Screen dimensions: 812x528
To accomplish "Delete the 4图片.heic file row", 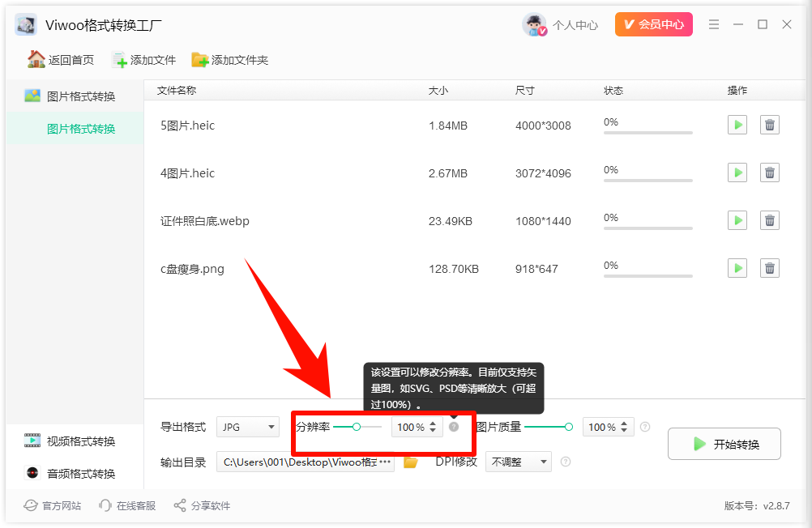I will pyautogui.click(x=770, y=172).
